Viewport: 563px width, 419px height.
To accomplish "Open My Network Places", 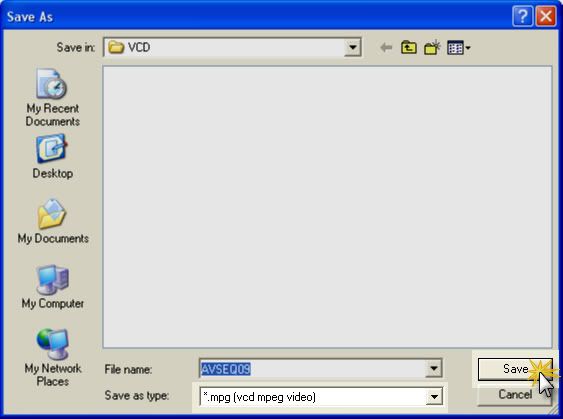I will coord(53,357).
